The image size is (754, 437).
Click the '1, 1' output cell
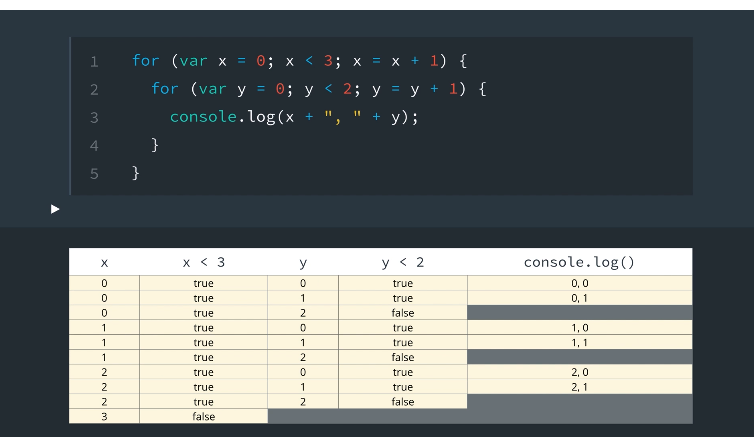click(579, 343)
